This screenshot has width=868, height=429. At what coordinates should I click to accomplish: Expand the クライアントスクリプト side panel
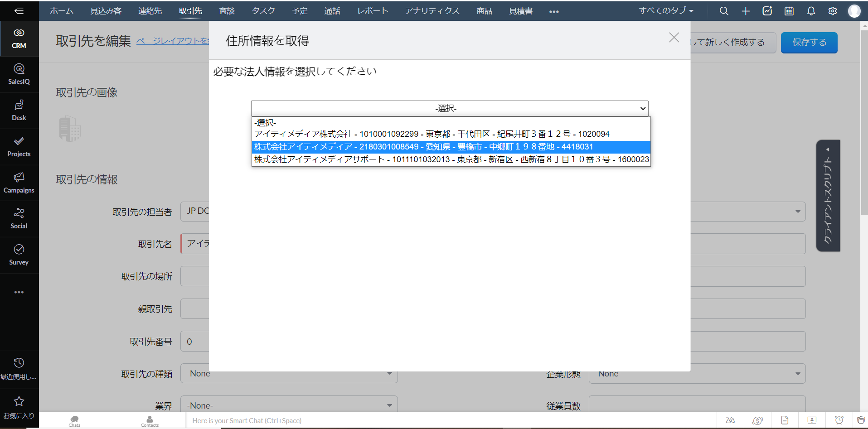(x=828, y=196)
